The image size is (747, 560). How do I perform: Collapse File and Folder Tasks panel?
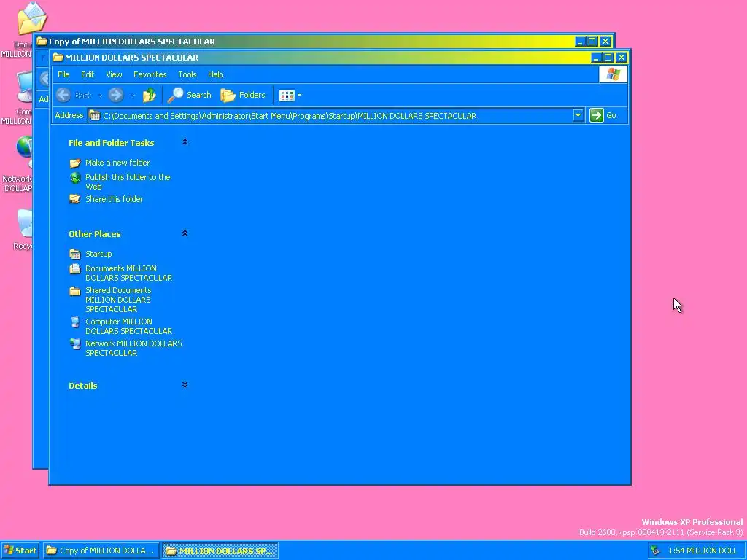pyautogui.click(x=185, y=142)
